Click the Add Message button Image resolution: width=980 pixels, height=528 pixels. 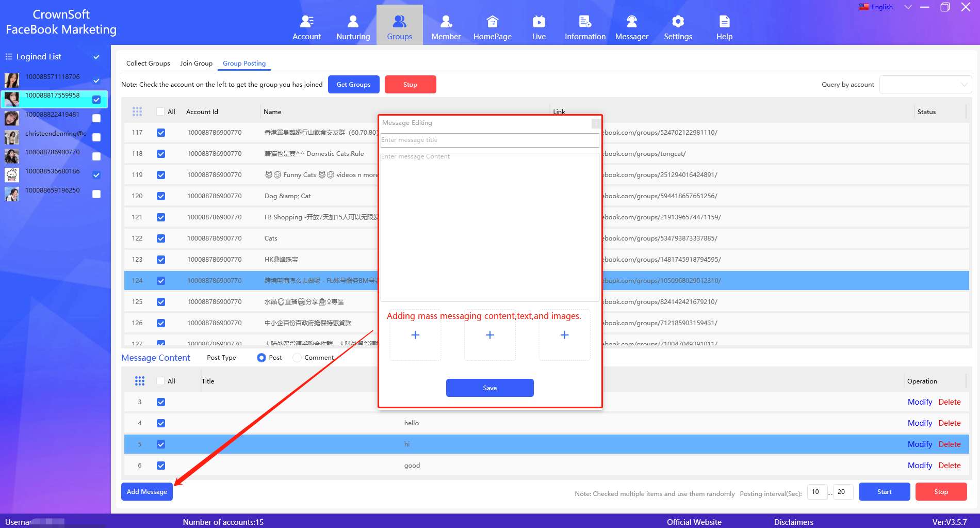tap(147, 492)
